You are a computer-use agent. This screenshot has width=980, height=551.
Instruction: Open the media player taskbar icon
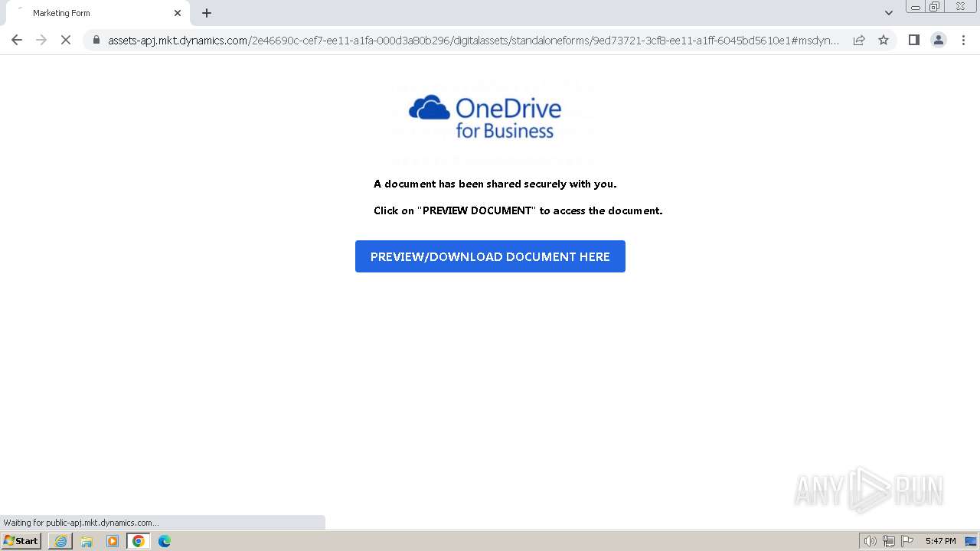coord(113,541)
